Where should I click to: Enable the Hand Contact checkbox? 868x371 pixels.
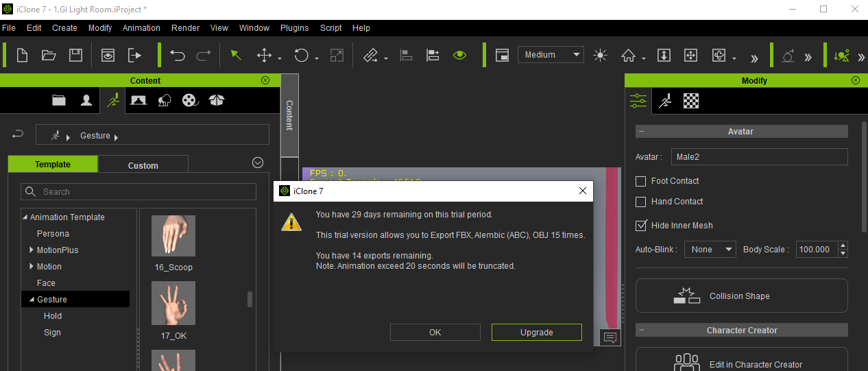641,202
